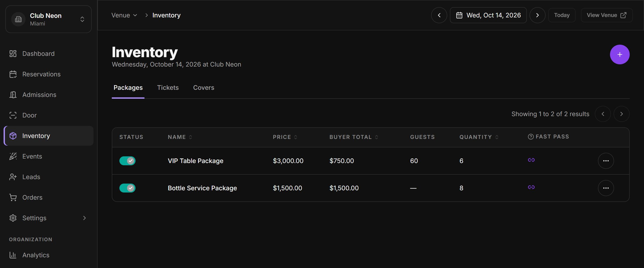Copy fast pass link for VIP Table Package

[x=531, y=160]
